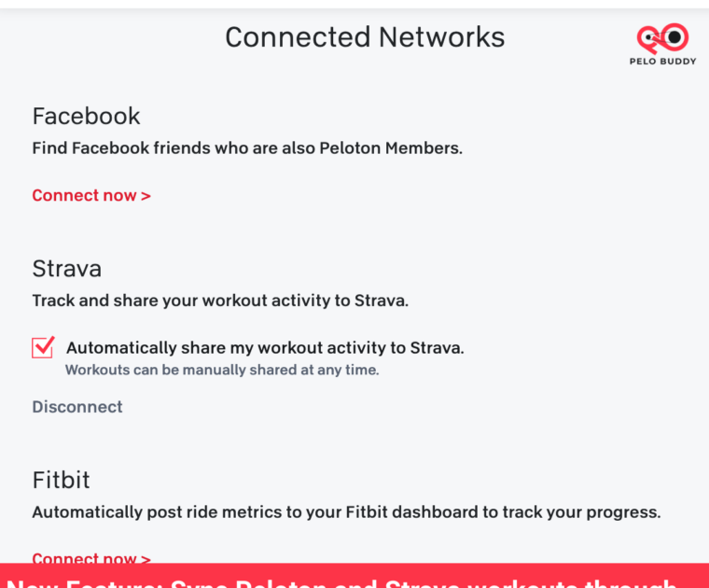This screenshot has height=588, width=709.
Task: Click the arrow after Fitbit's Connect now
Action: pyautogui.click(x=146, y=559)
